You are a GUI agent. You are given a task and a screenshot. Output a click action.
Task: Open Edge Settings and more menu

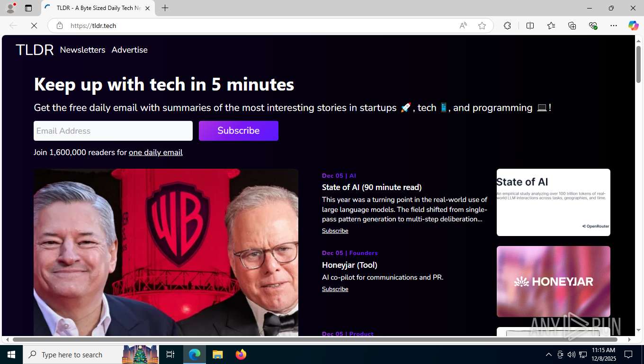coord(614,26)
